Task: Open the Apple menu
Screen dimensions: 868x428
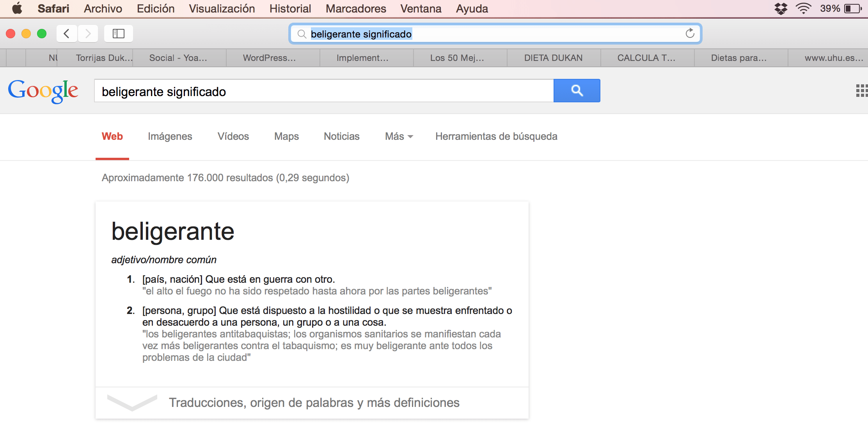Action: [17, 8]
